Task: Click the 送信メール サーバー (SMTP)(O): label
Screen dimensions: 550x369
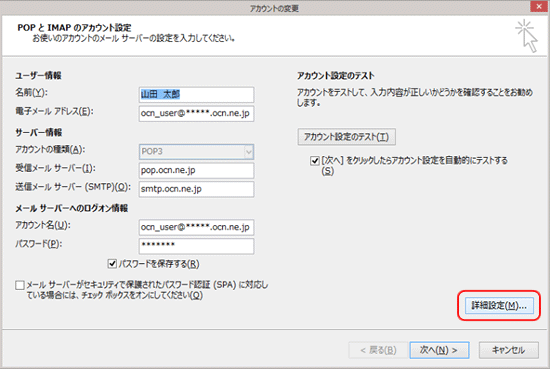Action: (73, 187)
